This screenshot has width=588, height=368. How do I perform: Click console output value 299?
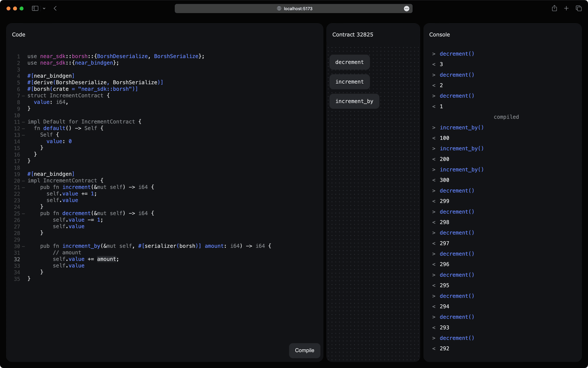445,201
